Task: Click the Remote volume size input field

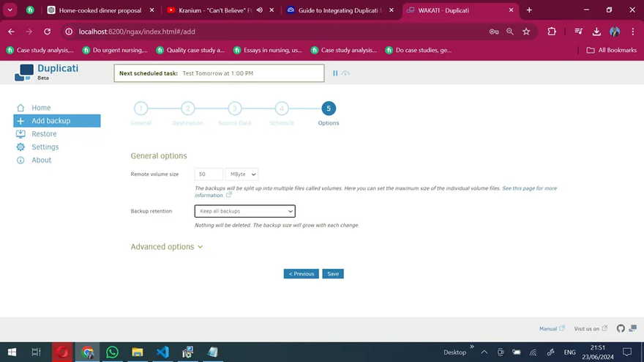Action: pos(209,174)
